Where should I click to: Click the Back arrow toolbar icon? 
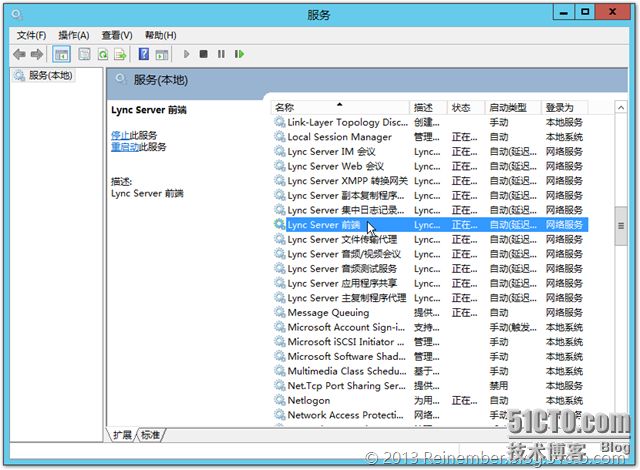[x=19, y=54]
